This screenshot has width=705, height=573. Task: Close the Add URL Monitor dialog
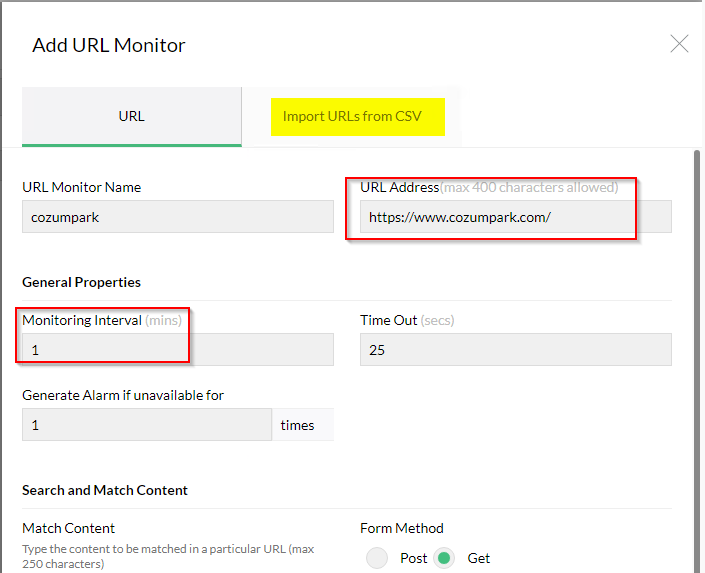click(679, 44)
